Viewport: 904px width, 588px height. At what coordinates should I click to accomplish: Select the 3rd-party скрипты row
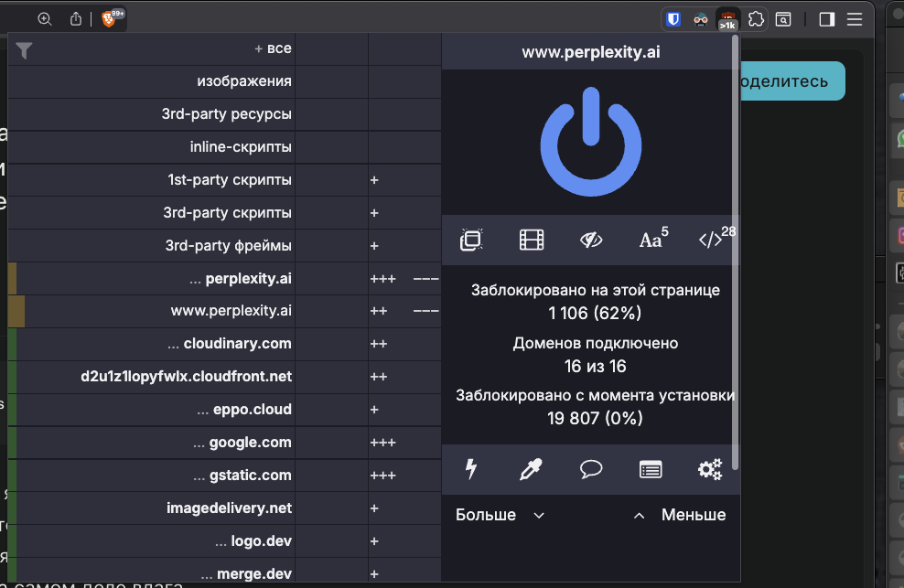pos(227,213)
